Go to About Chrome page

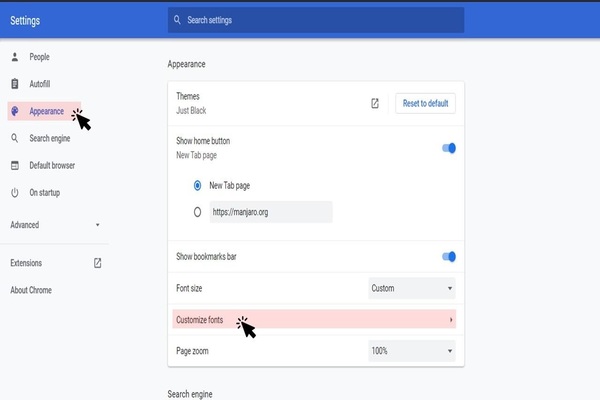pos(30,290)
